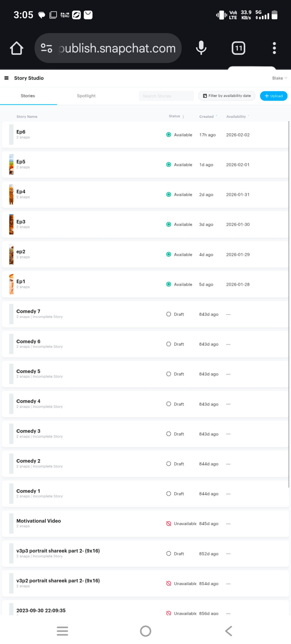The width and height of the screenshot is (291, 644).
Task: Open the Ep4 story thumbnail
Action: 11,194
